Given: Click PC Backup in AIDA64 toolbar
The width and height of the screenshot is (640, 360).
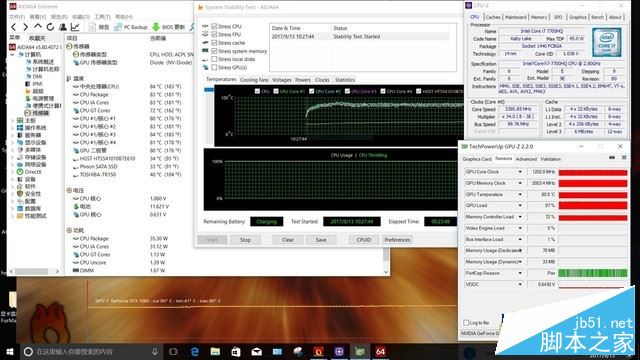Looking at the screenshot, I should tap(131, 27).
